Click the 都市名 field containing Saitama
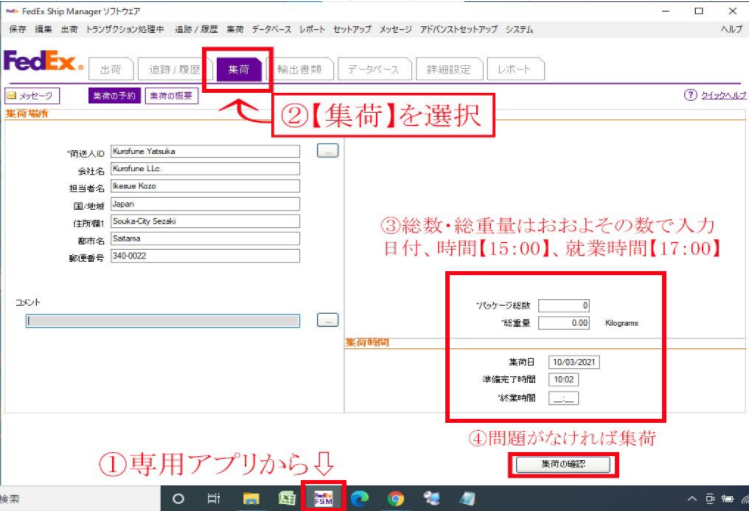Viewport: 749px width, 511px height. [x=205, y=238]
